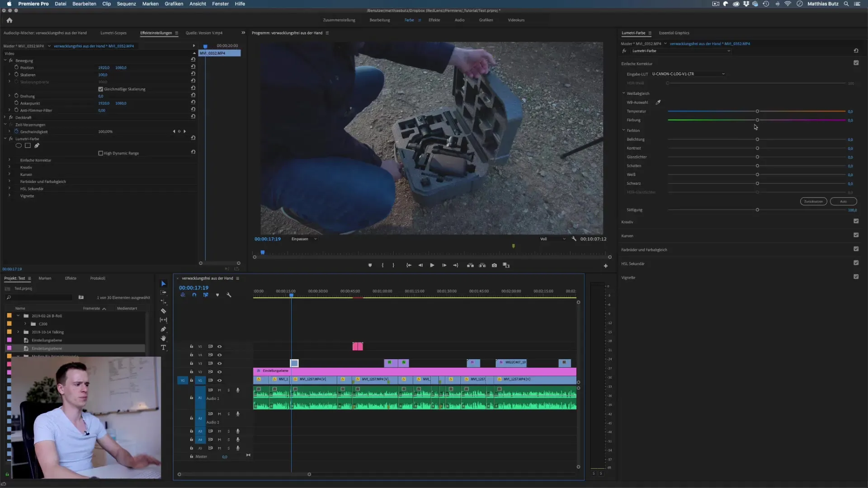Toggle Einfache Korrektur section checkbox

(856, 63)
